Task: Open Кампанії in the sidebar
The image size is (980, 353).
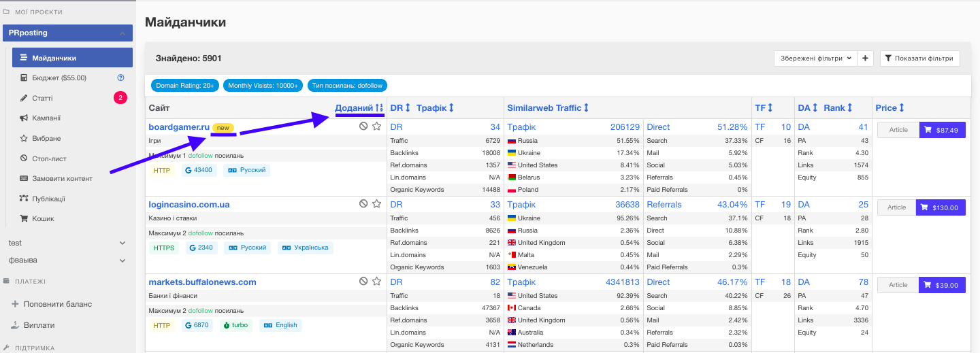Action: [46, 118]
